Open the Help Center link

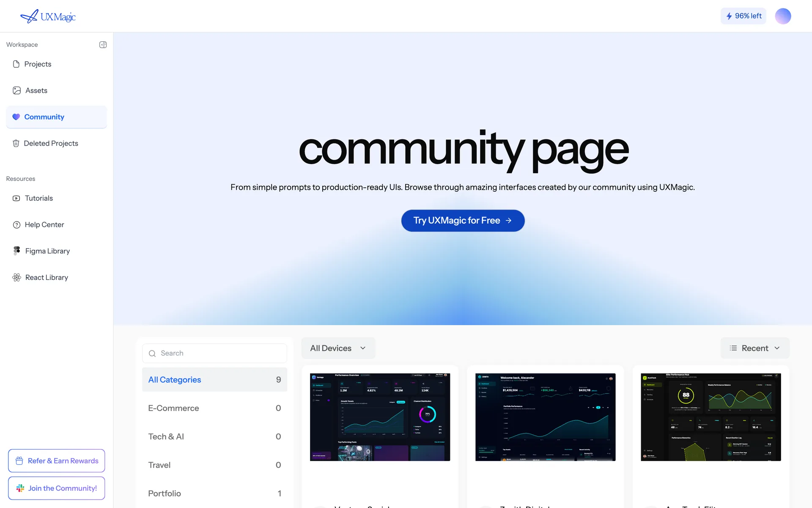coord(56,225)
